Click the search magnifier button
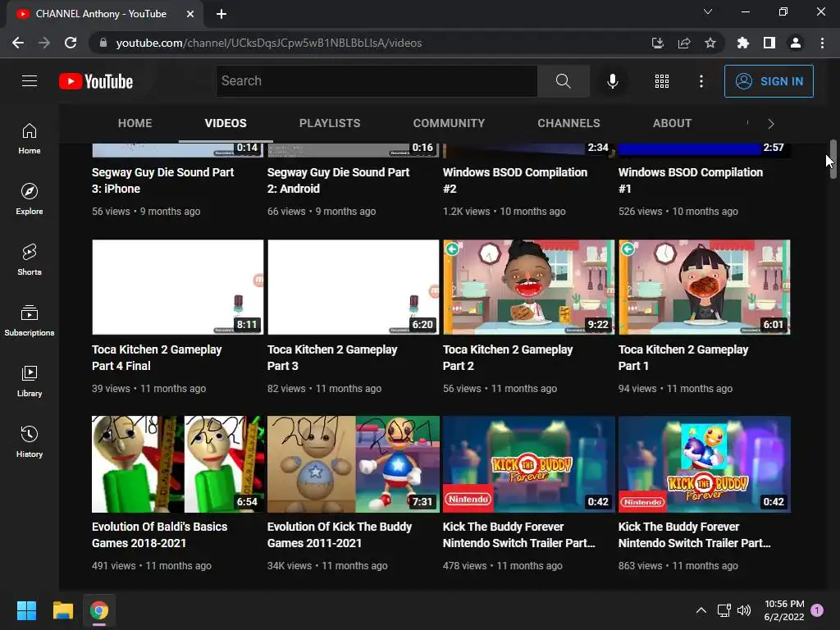The height and width of the screenshot is (630, 840). (x=563, y=81)
